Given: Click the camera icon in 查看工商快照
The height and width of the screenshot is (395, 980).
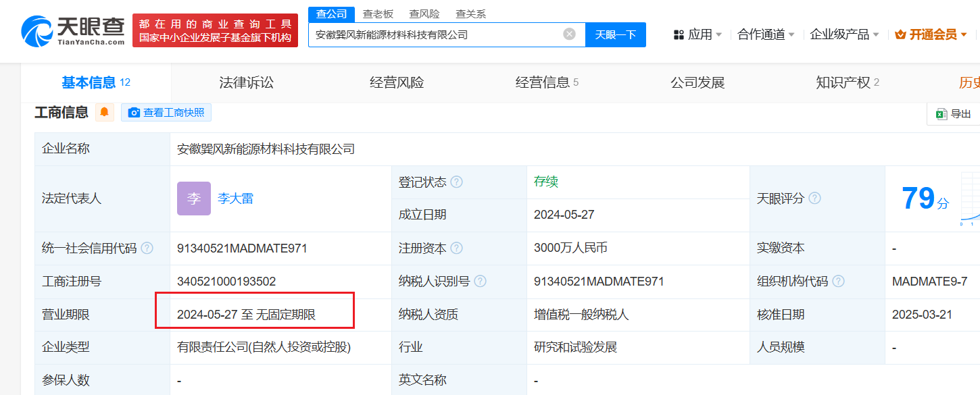Looking at the screenshot, I should point(134,113).
